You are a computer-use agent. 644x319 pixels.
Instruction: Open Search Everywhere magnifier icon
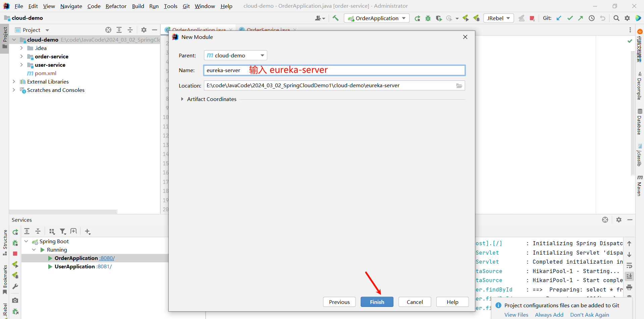click(616, 18)
